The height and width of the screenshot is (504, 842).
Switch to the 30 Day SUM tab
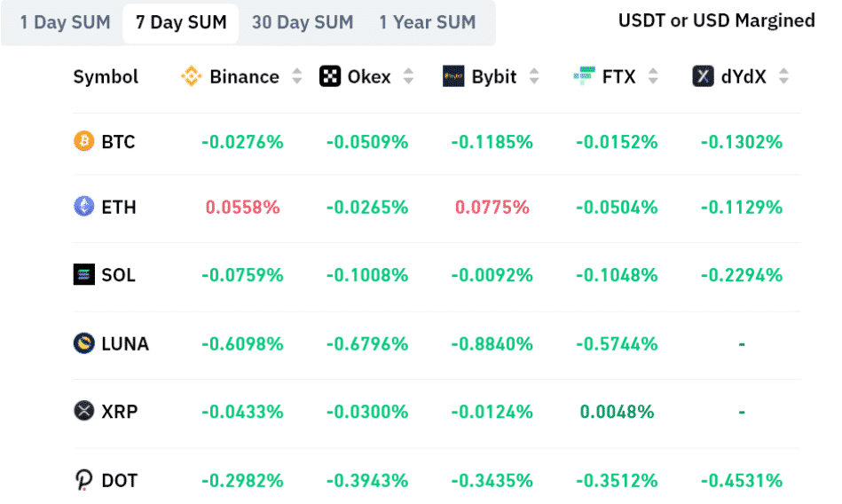(x=303, y=23)
